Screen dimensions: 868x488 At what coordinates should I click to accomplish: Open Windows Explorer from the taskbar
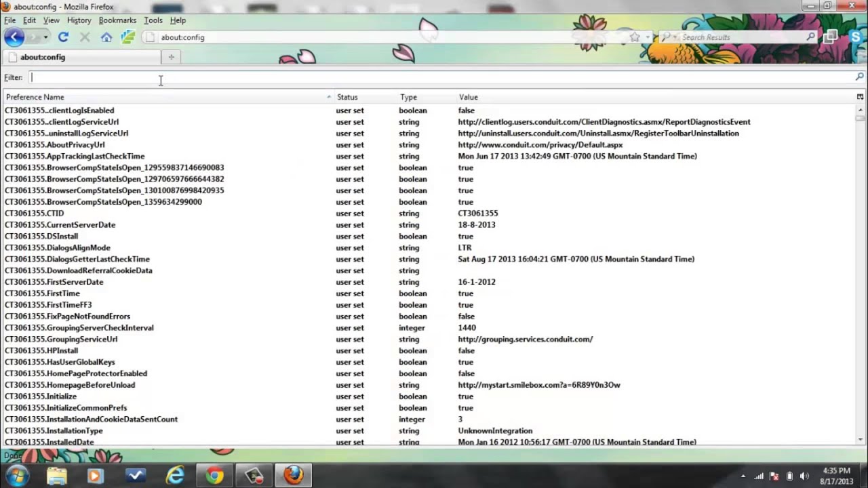point(57,476)
